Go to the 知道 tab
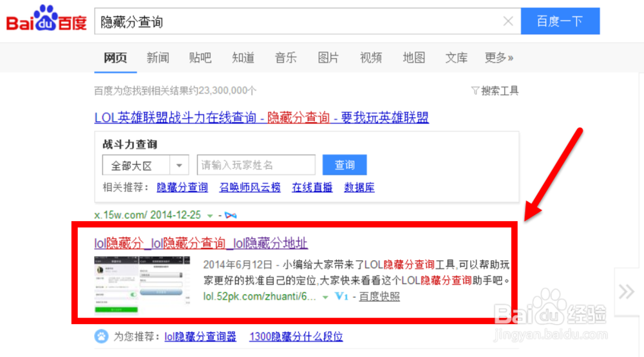This screenshot has width=644, height=357. click(243, 58)
